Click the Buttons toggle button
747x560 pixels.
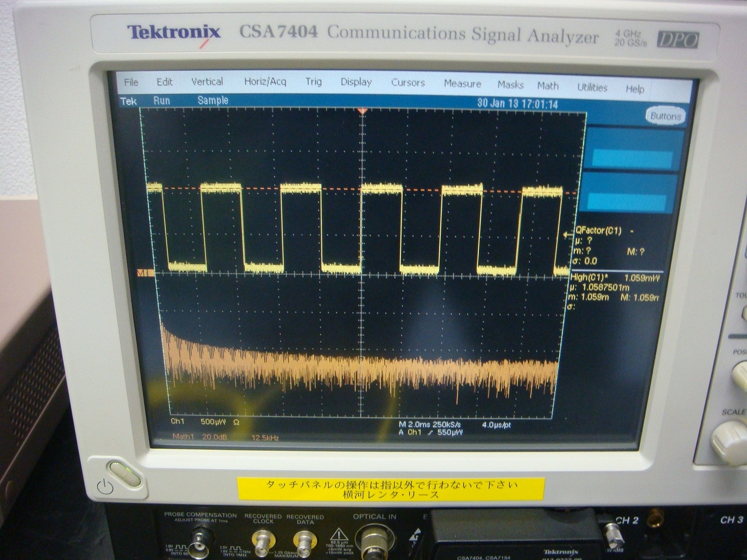coord(665,116)
